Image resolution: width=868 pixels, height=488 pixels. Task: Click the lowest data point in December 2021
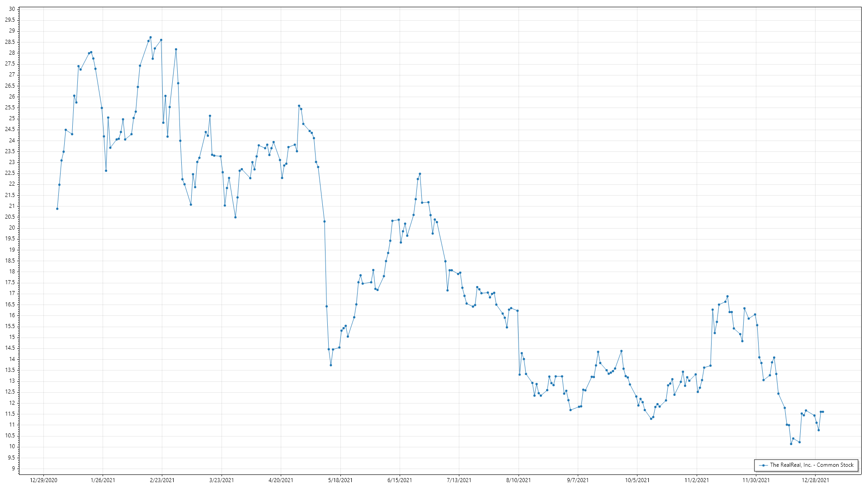pyautogui.click(x=791, y=444)
